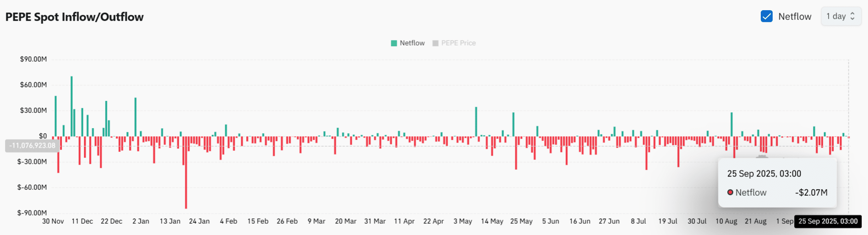Select the tall green bar near 3 May
This screenshot has width=868, height=235.
[x=476, y=122]
